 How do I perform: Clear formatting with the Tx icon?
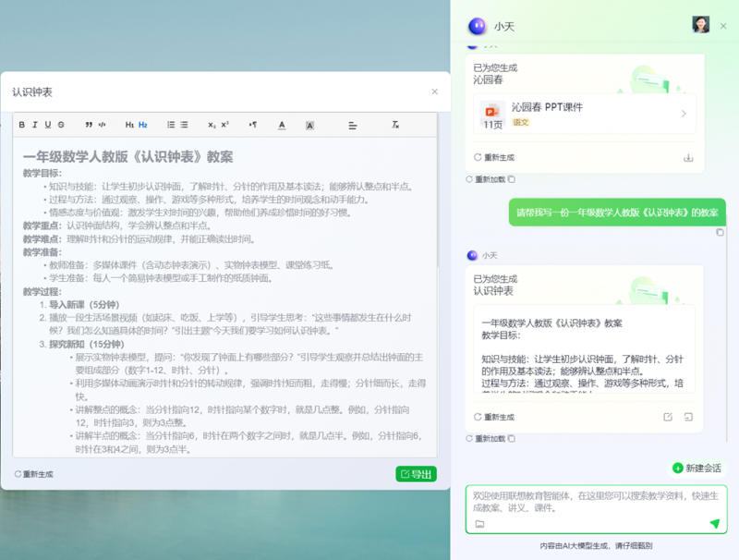tap(395, 125)
